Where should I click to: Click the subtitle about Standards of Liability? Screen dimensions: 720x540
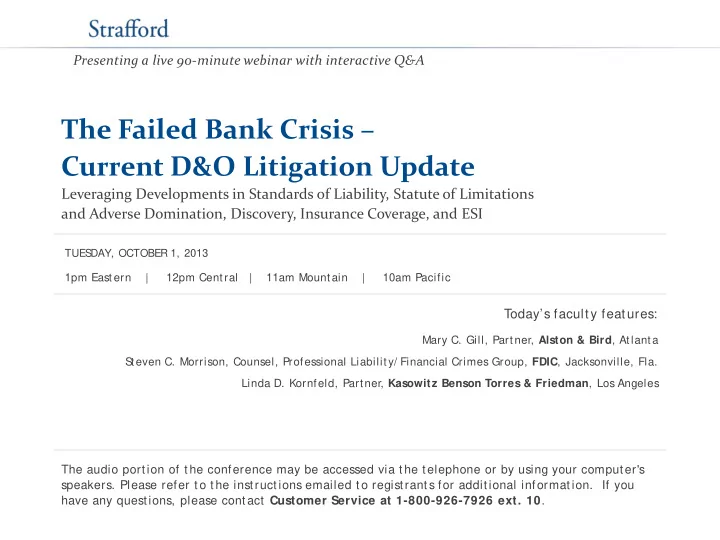298,204
